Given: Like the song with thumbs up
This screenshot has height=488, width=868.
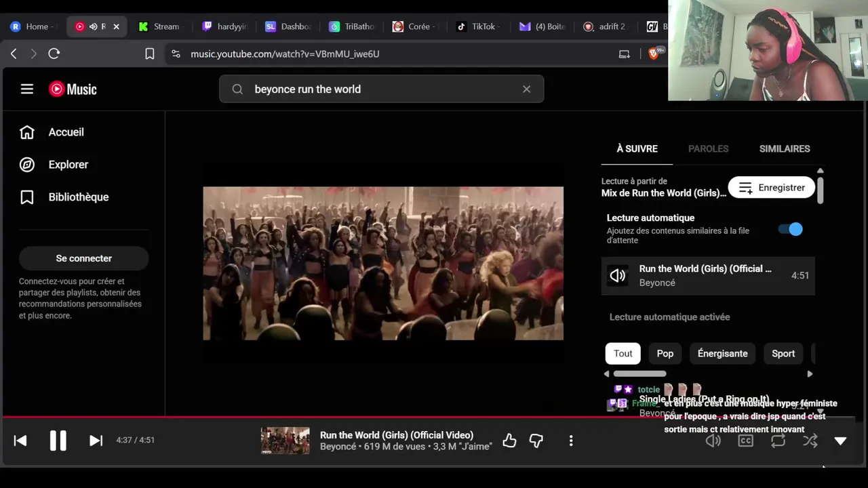Looking at the screenshot, I should 509,441.
